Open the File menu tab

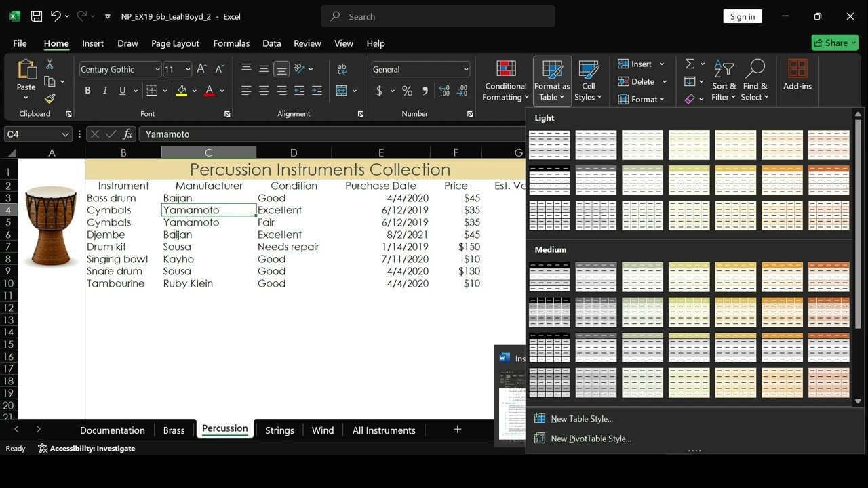pos(20,43)
